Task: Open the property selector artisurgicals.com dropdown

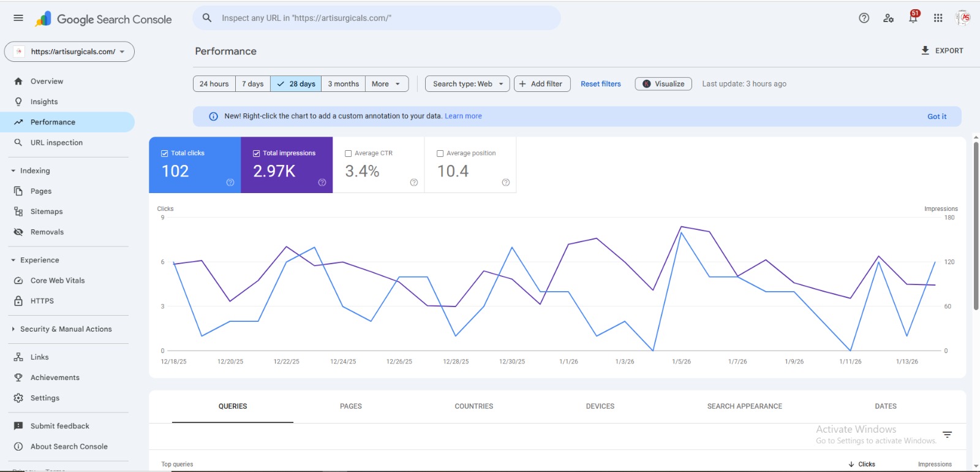Action: point(69,51)
